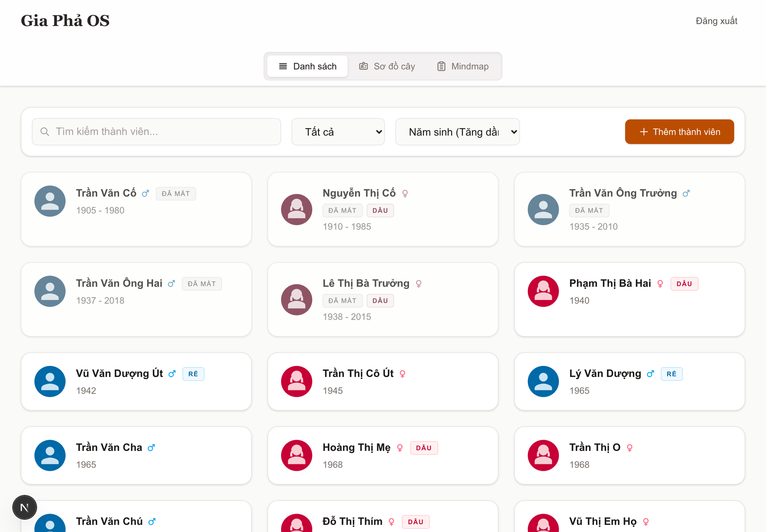
Task: Click Phạm Thị Bà Hai's red avatar
Action: [543, 291]
